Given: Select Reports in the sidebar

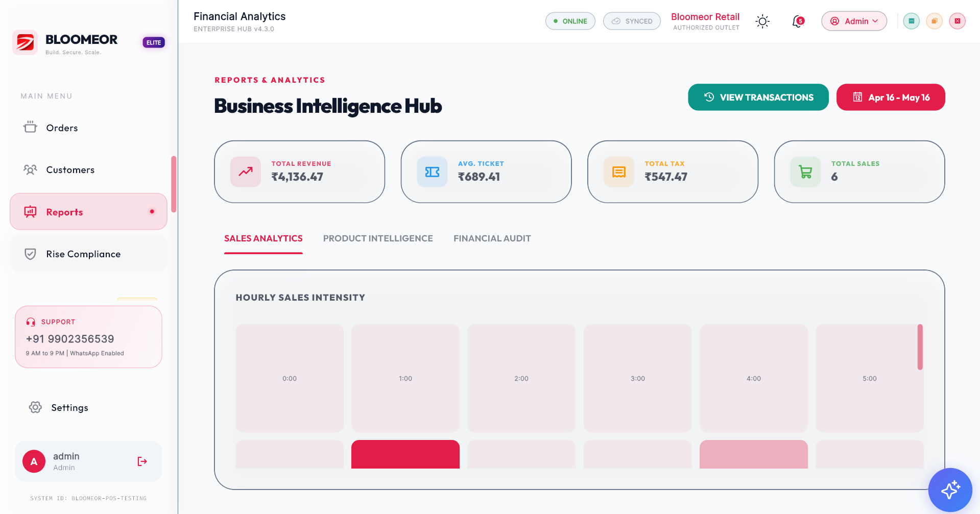Looking at the screenshot, I should [88, 211].
